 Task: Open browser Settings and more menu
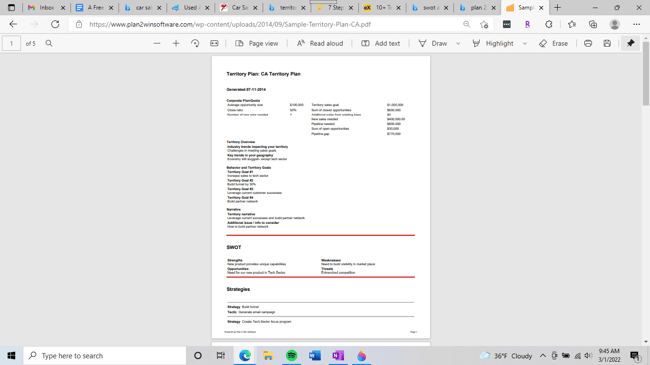[x=637, y=24]
